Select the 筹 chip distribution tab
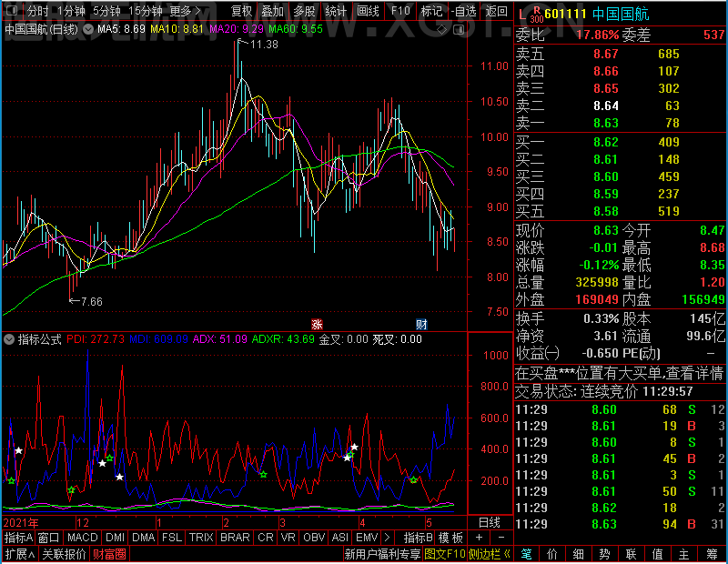728x564 pixels. 712,554
